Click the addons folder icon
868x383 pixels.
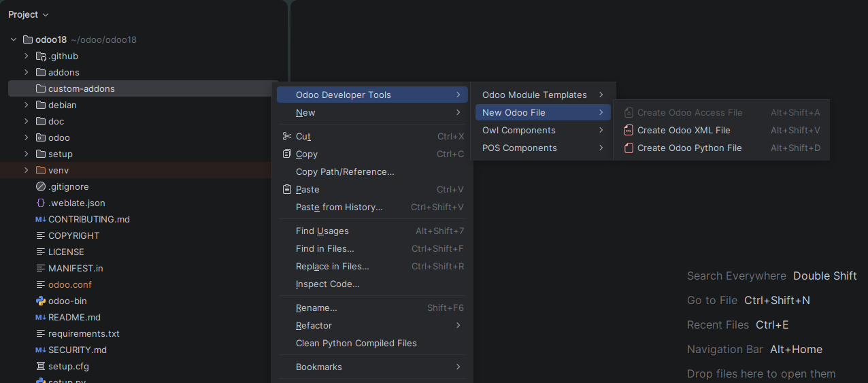[41, 72]
